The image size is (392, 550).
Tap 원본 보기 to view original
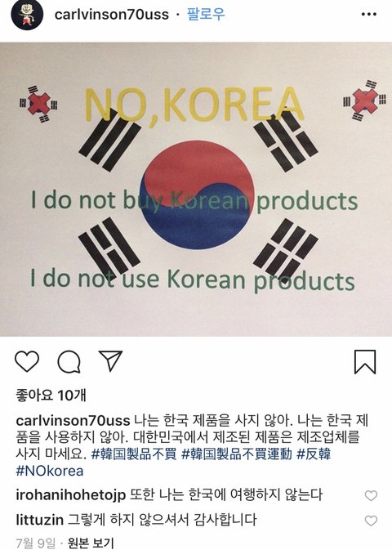[91, 543]
